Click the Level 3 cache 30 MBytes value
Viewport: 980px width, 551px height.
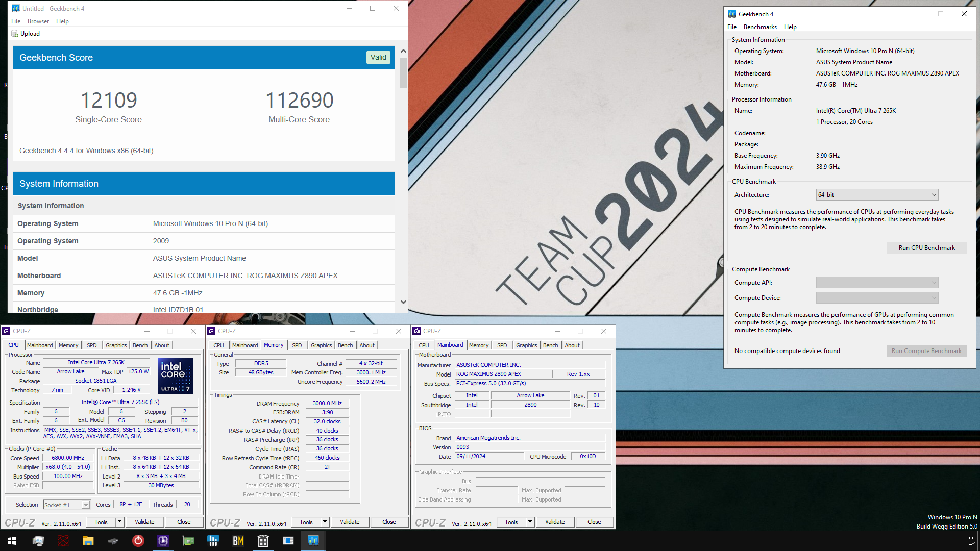(x=161, y=485)
